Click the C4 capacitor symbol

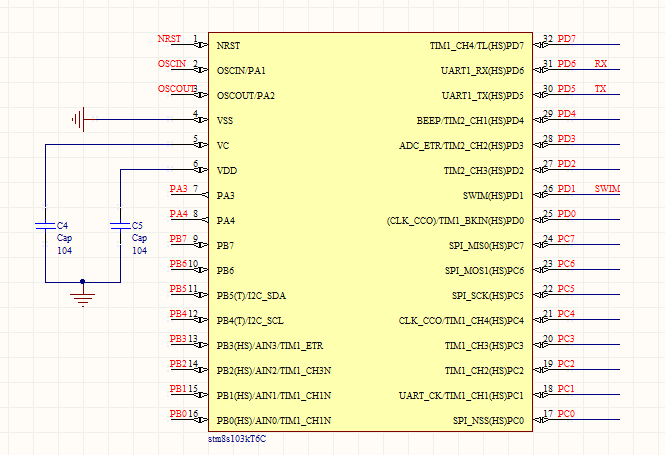point(45,226)
